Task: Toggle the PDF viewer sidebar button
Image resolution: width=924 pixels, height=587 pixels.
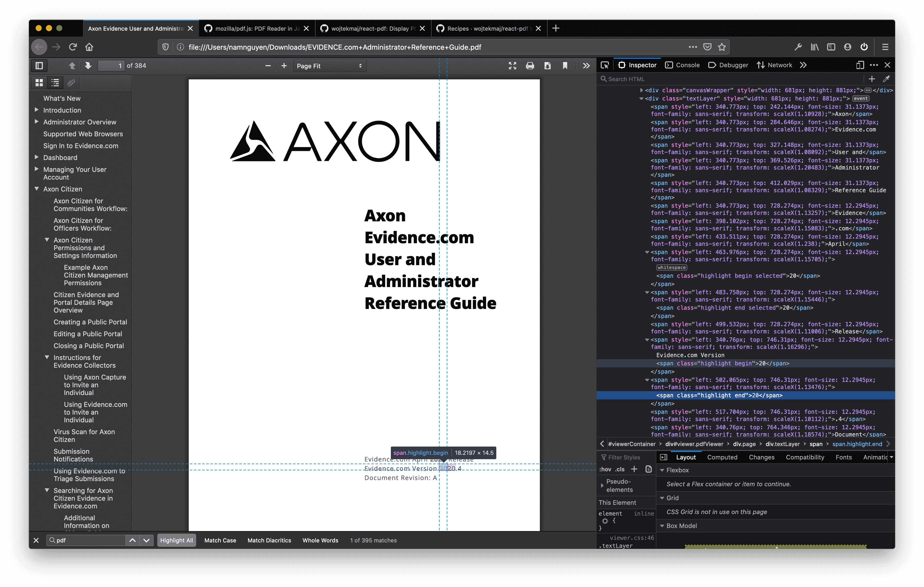Action: tap(39, 65)
